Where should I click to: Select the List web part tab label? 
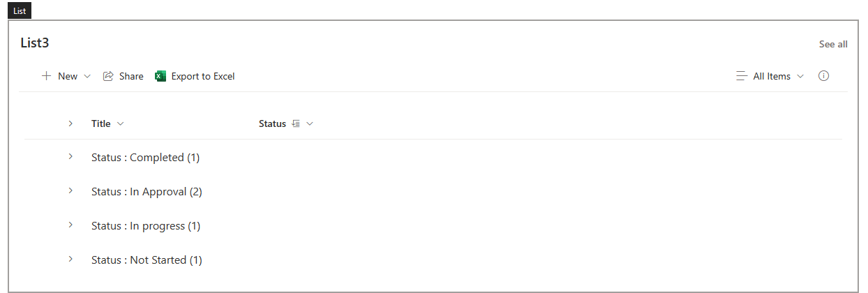click(x=20, y=11)
